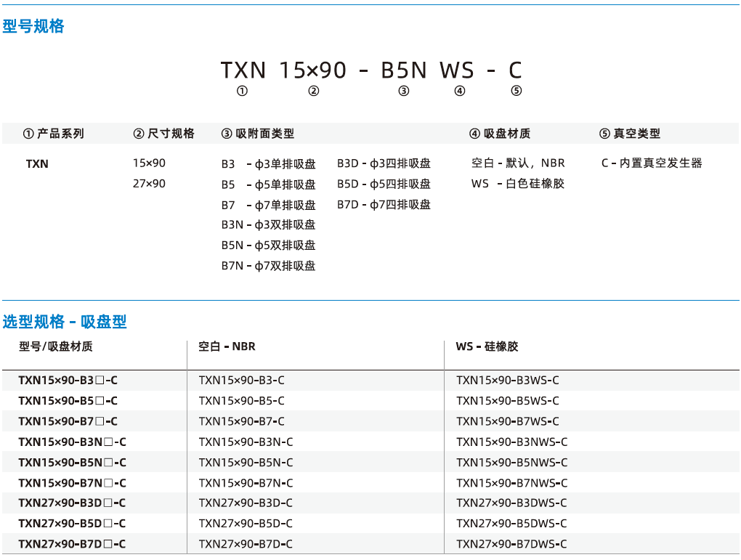Click the NBR cell TXN15×90-B7-C

(241, 421)
